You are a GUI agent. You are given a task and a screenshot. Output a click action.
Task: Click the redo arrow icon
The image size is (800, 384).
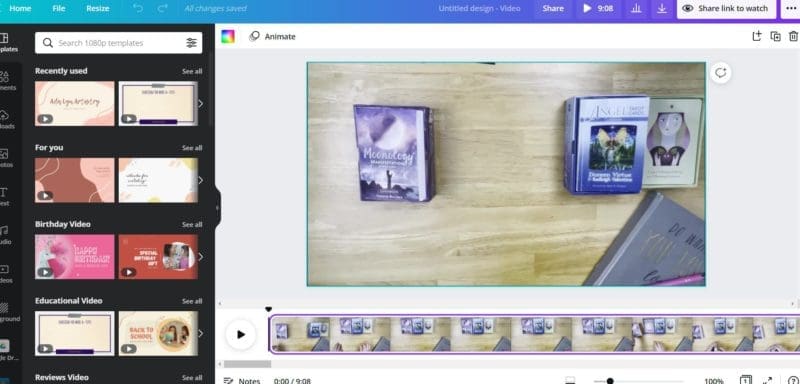[162, 9]
